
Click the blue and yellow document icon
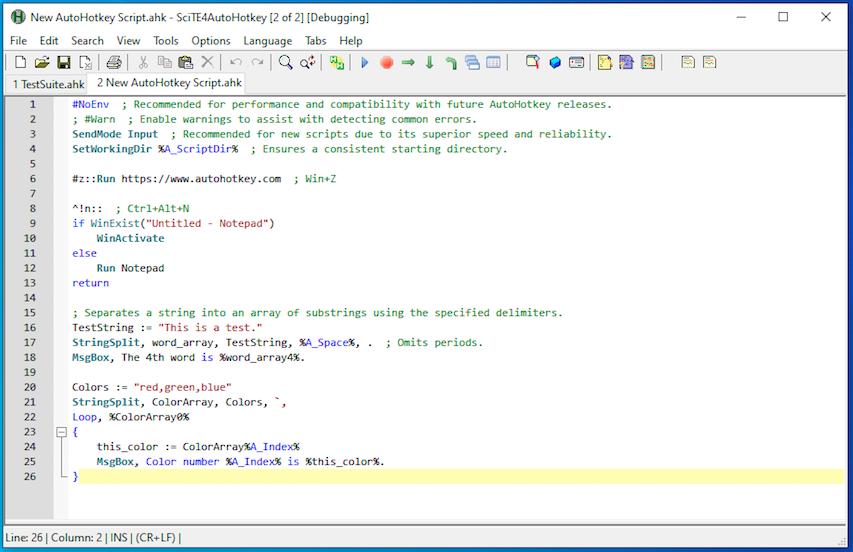(x=626, y=63)
